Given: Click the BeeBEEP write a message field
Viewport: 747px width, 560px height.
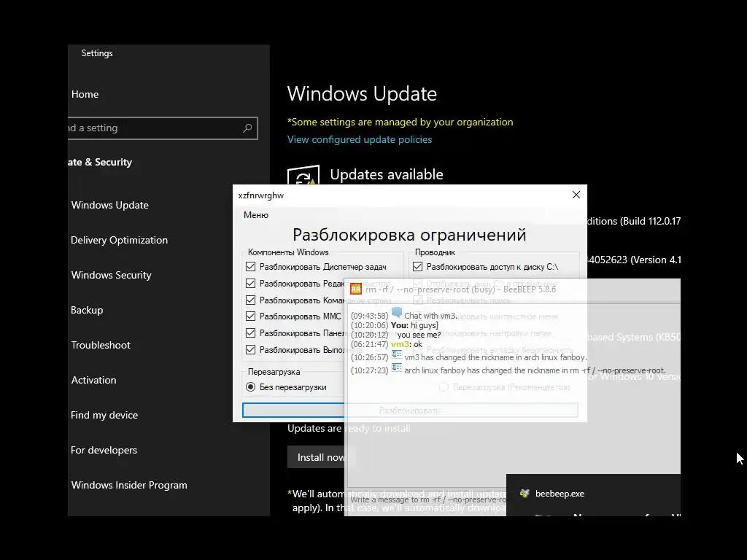Looking at the screenshot, I should tap(427, 499).
